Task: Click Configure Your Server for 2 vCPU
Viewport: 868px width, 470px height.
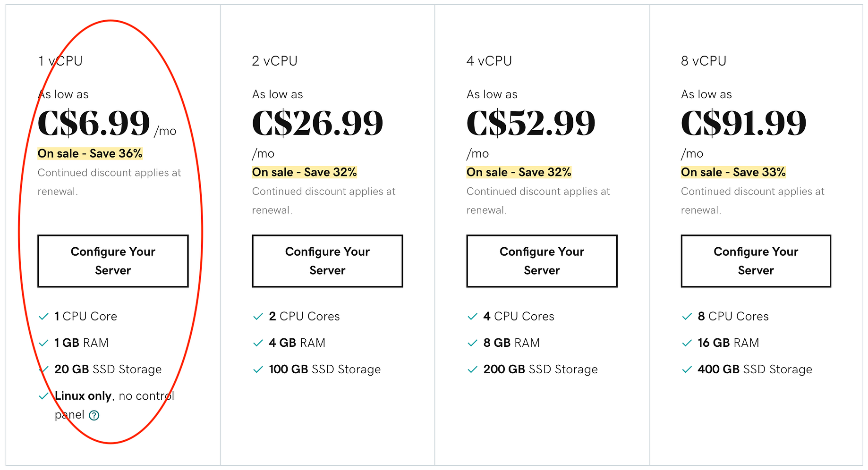Action: 327,261
